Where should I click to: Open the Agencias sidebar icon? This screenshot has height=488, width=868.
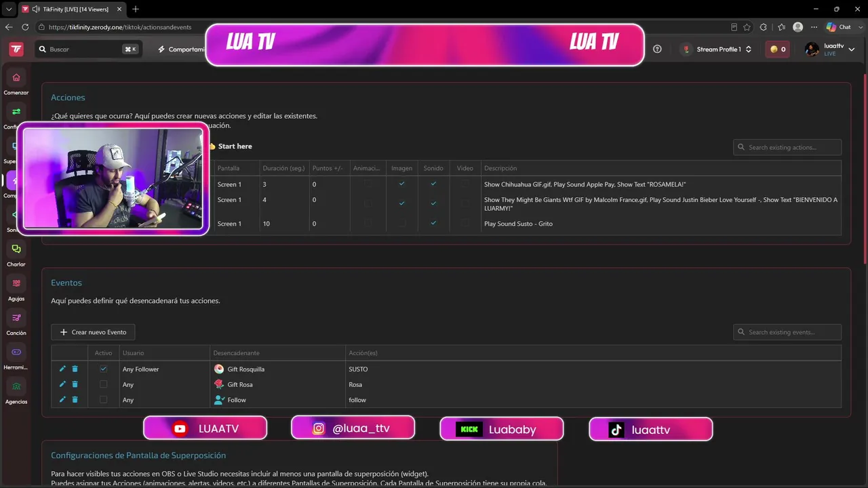pos(16,386)
